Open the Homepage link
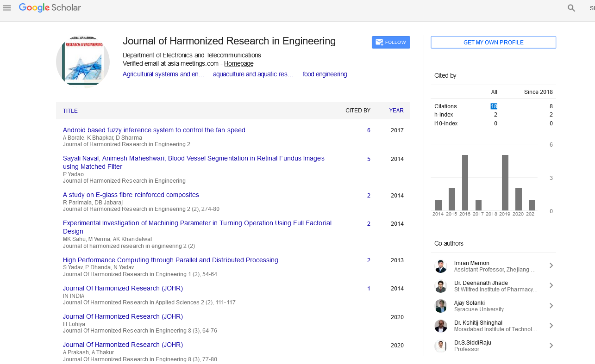595x364 pixels. [x=238, y=64]
